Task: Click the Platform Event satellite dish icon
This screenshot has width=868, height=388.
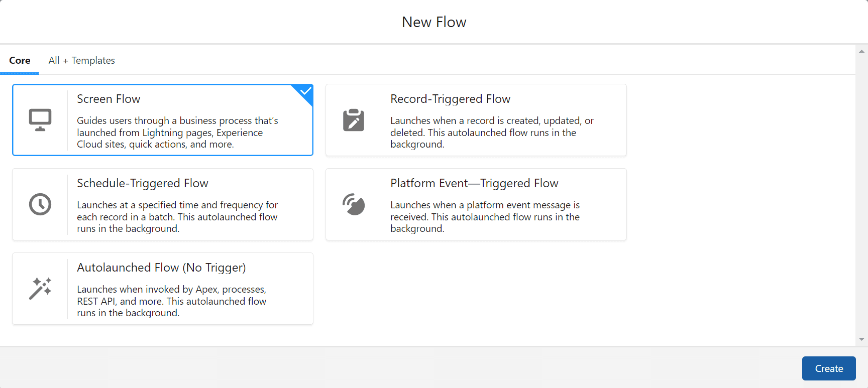Action: click(354, 204)
